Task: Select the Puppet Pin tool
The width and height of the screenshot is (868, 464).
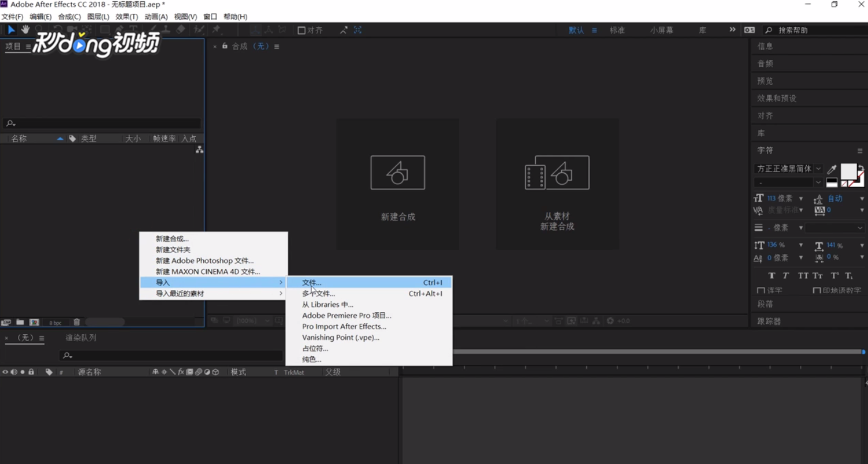Action: (x=217, y=29)
